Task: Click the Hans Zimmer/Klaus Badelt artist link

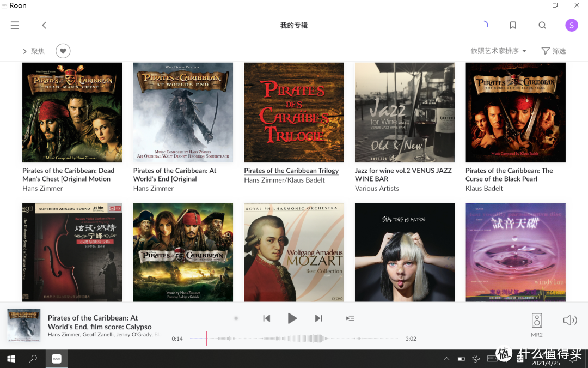Action: (x=284, y=180)
